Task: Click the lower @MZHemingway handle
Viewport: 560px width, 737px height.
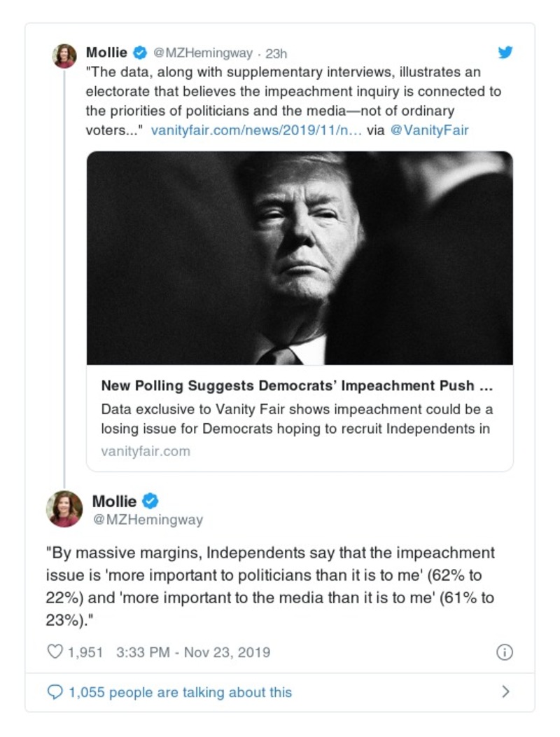Action: (148, 520)
